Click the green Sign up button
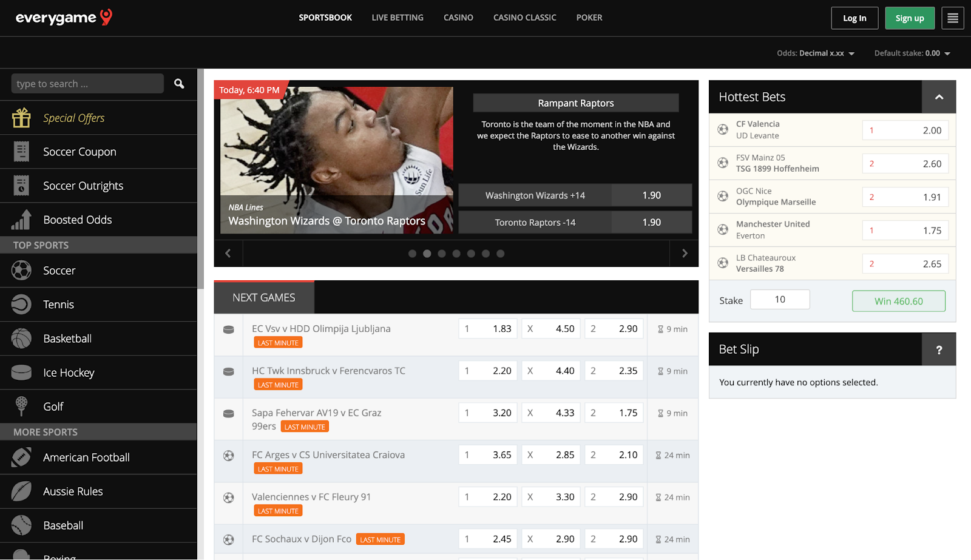 pyautogui.click(x=909, y=18)
